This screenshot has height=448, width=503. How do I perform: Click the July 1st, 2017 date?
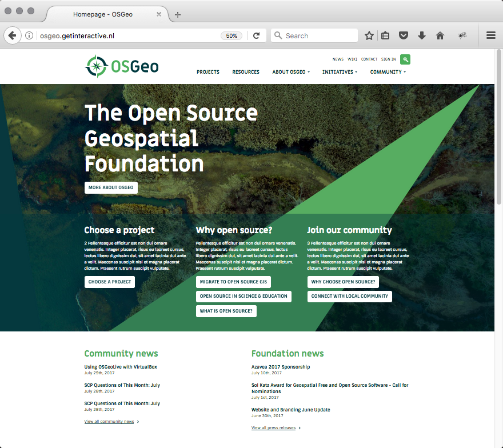pos(265,398)
